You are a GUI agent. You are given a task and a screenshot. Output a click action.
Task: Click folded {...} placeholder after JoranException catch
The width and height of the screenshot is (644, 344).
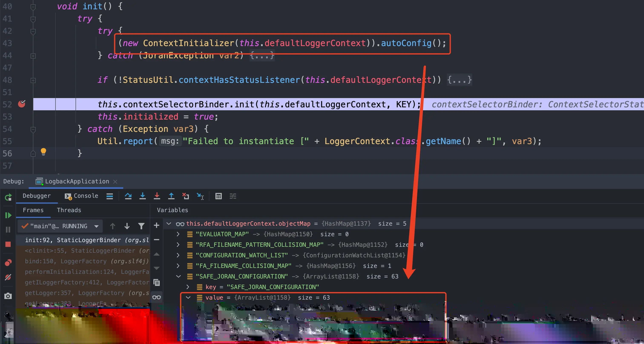click(x=262, y=55)
